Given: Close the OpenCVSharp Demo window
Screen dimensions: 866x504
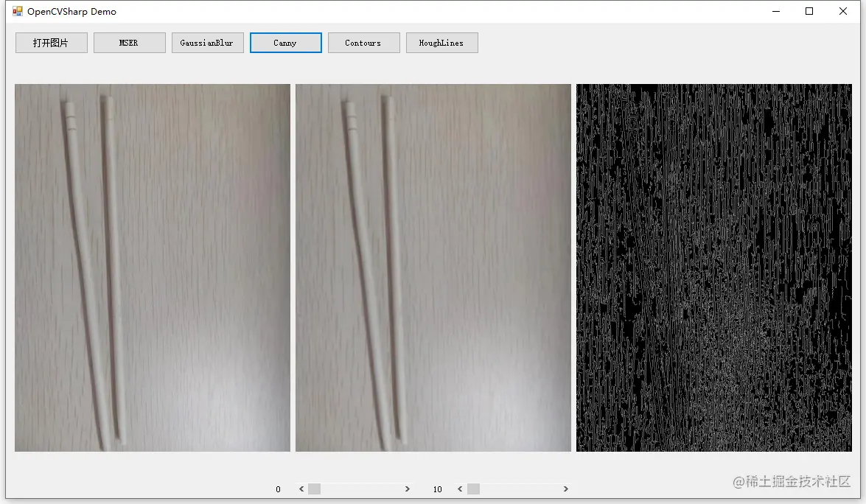Looking at the screenshot, I should pyautogui.click(x=843, y=11).
